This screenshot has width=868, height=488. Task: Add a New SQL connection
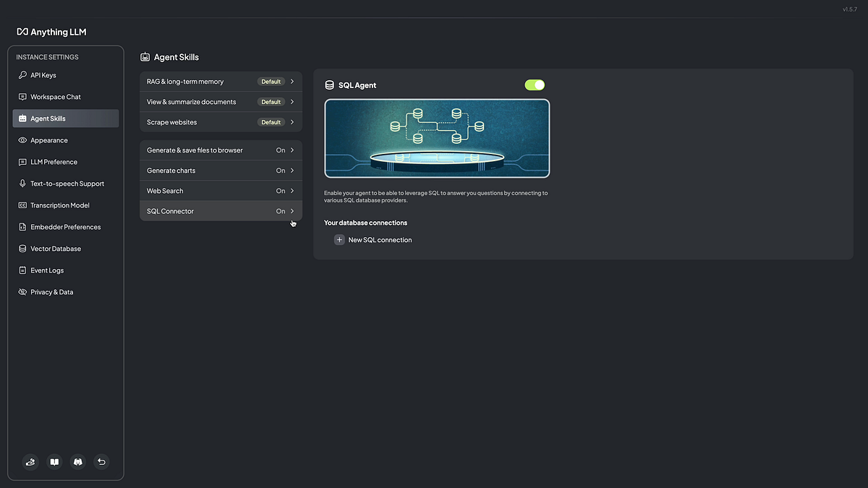373,239
